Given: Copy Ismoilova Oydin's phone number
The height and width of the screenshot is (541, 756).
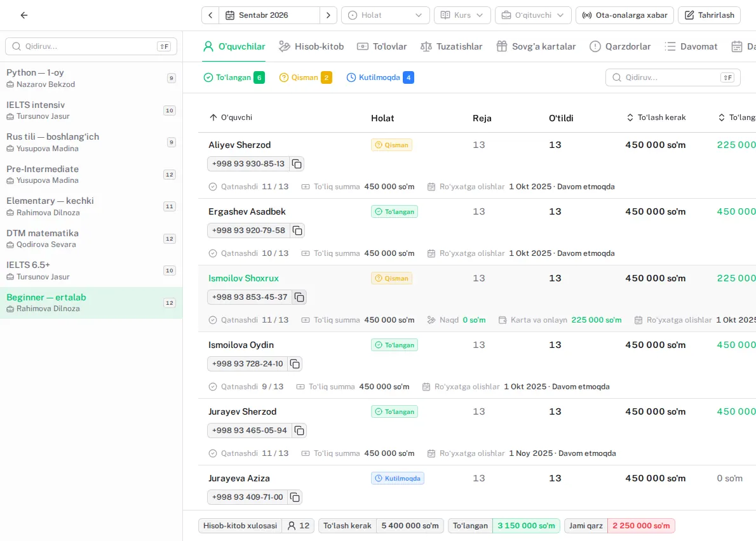Looking at the screenshot, I should pos(295,364).
